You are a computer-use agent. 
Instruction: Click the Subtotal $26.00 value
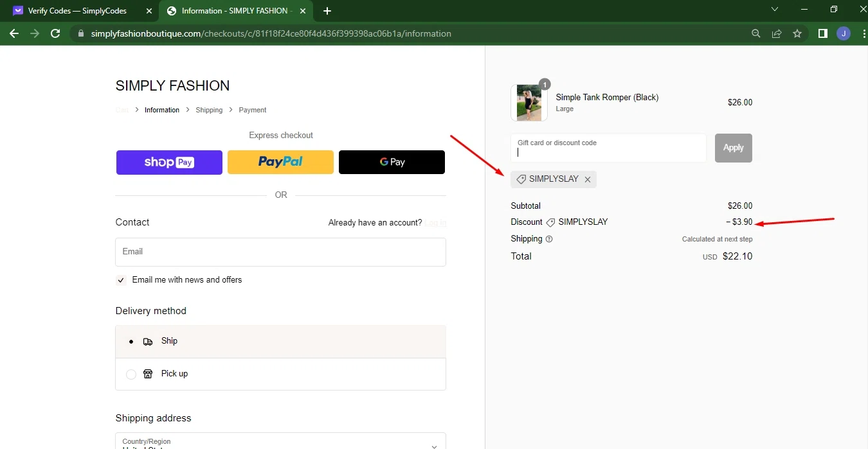740,206
